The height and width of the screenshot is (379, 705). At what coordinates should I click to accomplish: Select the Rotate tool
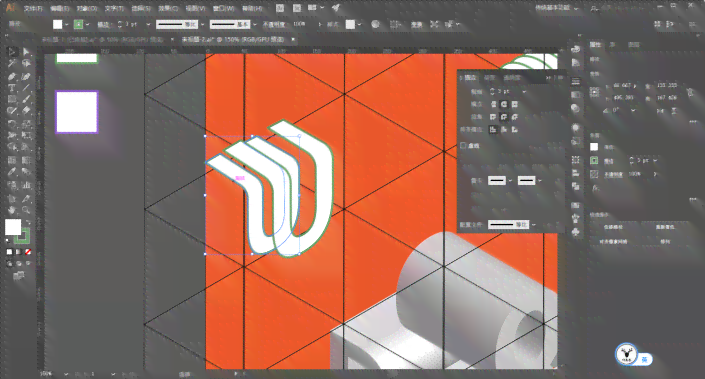[12, 124]
